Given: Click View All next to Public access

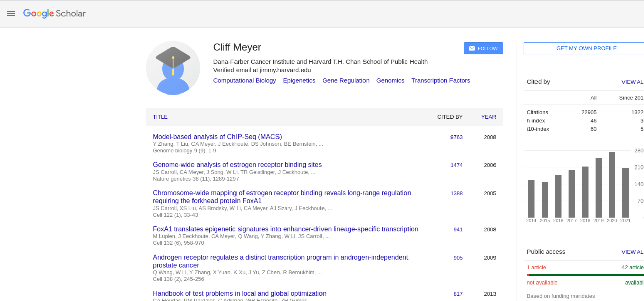Looking at the screenshot, I should [633, 252].
